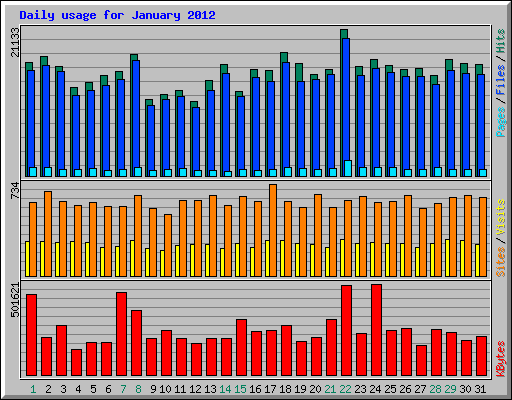
Task: Select green weekend day label 29
Action: (x=450, y=389)
